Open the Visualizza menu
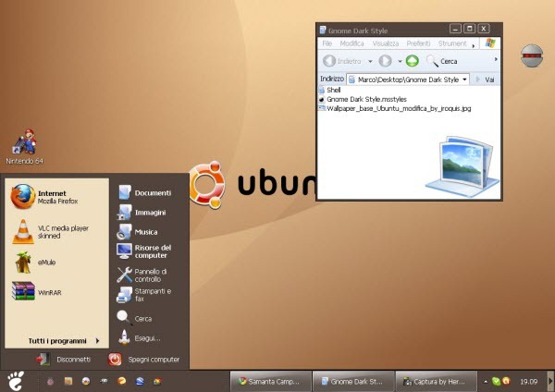 (x=386, y=43)
